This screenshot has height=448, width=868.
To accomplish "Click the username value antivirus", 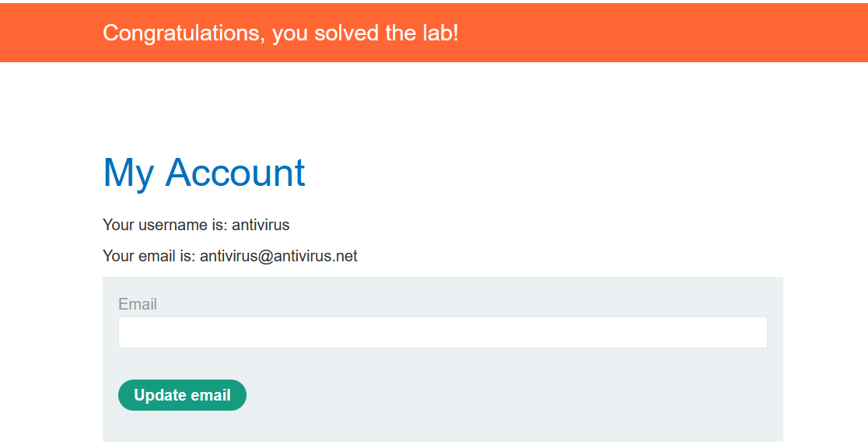I will coord(261,226).
